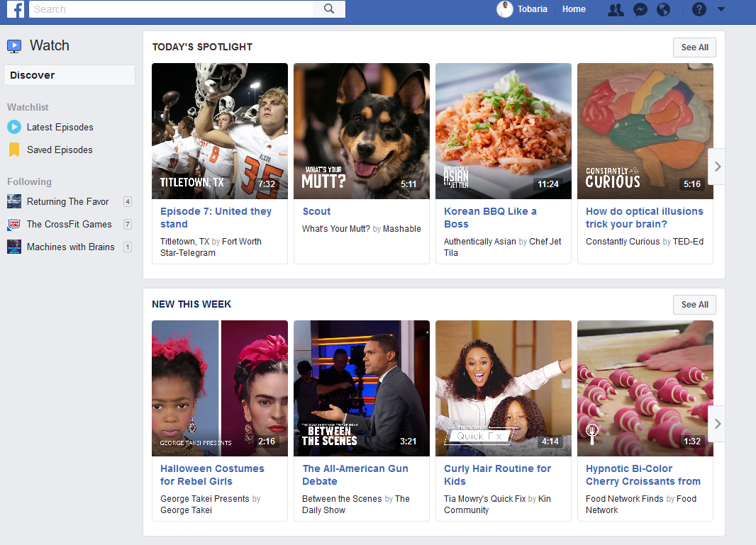756x545 pixels.
Task: Open The CrossFit Games show
Action: click(70, 224)
